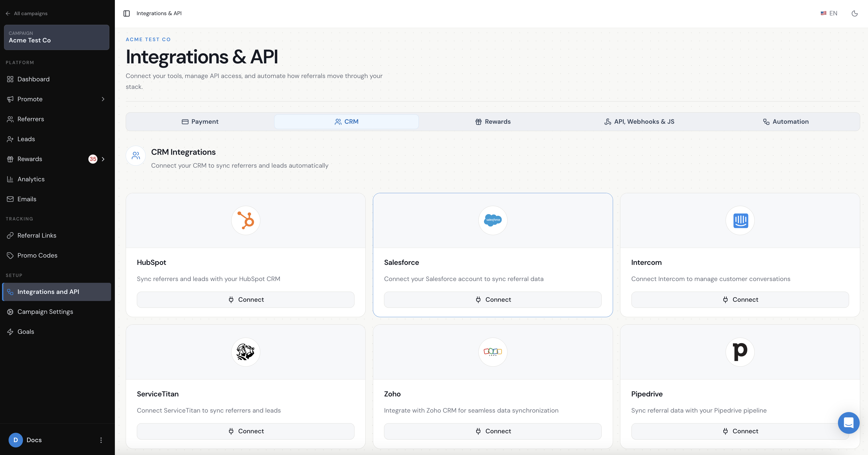Click the ServiceTitan logo icon
The height and width of the screenshot is (455, 868).
pyautogui.click(x=246, y=352)
